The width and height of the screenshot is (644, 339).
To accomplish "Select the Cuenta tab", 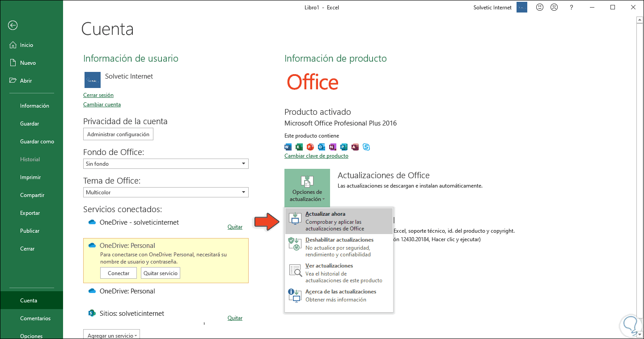I will pyautogui.click(x=31, y=301).
